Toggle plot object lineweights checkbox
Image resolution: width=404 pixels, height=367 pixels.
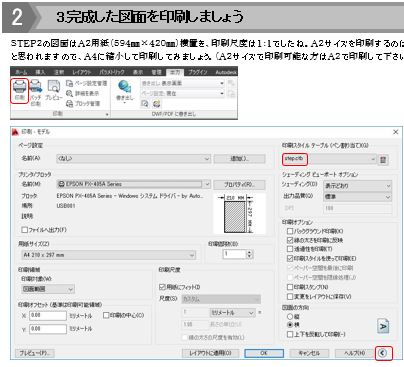tap(290, 240)
